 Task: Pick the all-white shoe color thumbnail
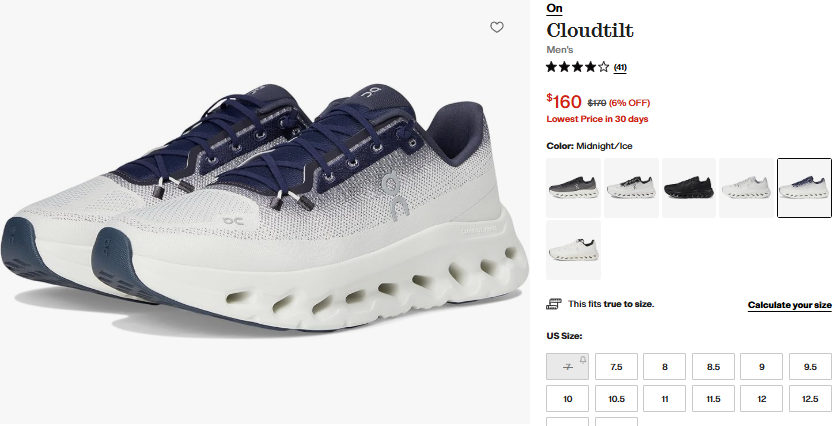[x=746, y=188]
